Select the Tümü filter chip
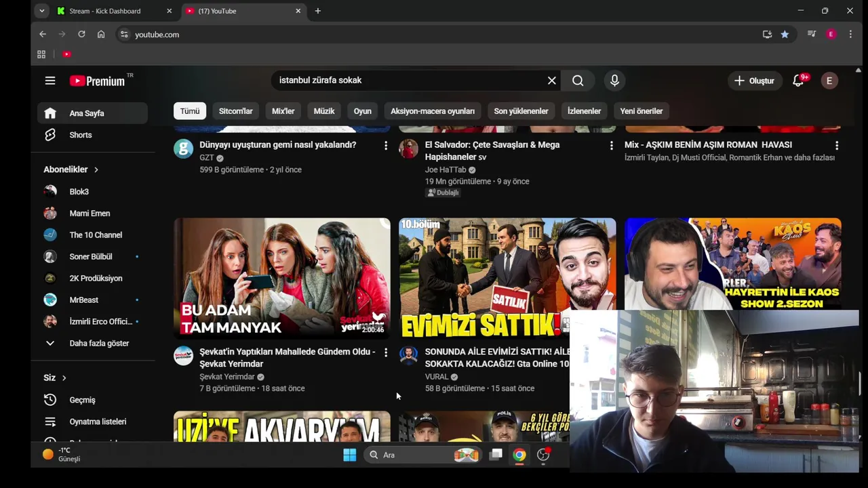The width and height of the screenshot is (868, 488). [x=190, y=111]
